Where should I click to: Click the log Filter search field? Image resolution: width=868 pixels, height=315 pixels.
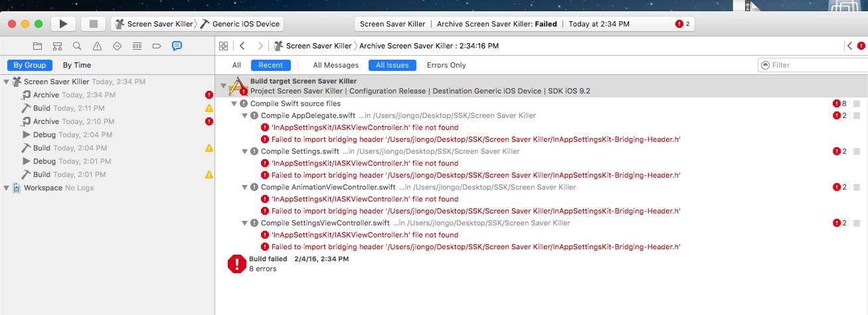pyautogui.click(x=813, y=65)
